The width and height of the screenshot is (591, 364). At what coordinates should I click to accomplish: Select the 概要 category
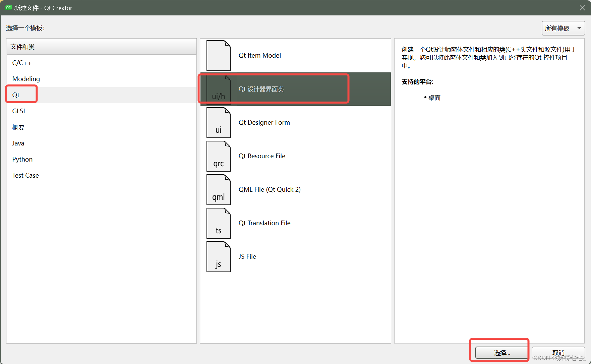tap(101, 127)
